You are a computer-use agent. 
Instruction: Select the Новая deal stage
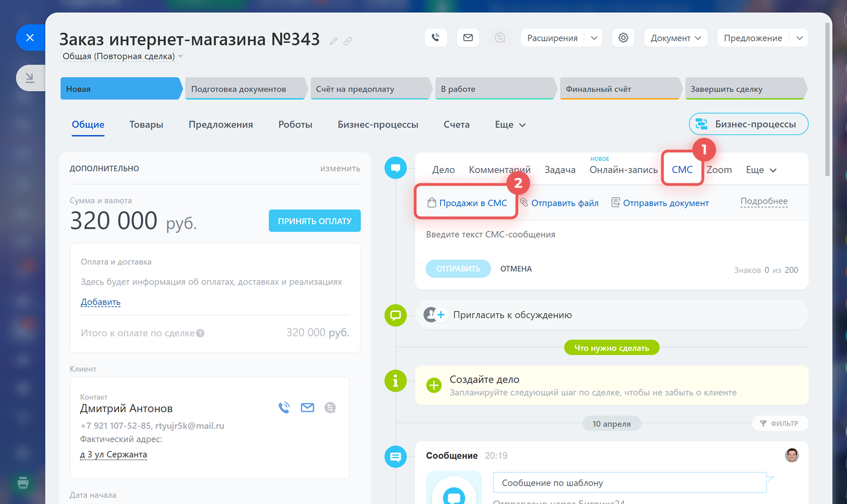point(121,89)
